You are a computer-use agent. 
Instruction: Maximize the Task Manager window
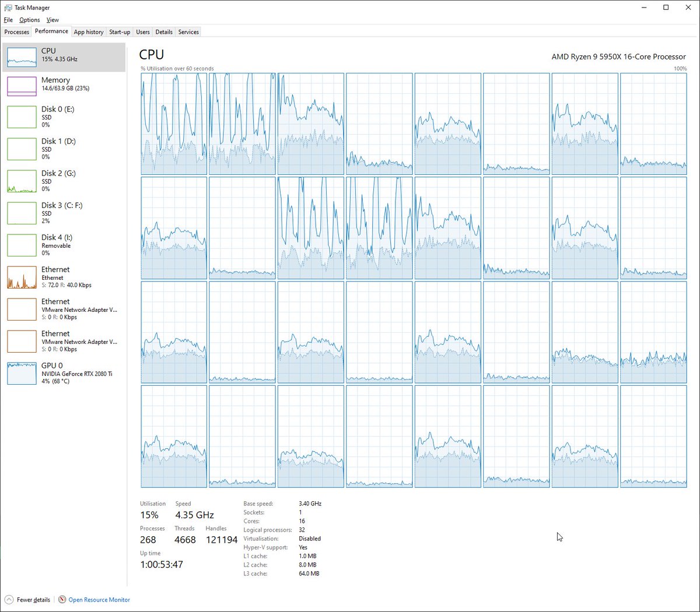(666, 8)
